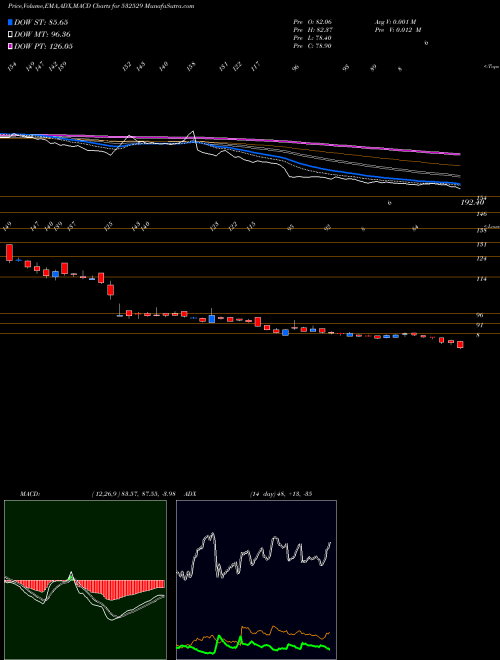This screenshot has width=500, height=660.
Task: Open the green MACD indicator chart panel
Action: click(85, 580)
